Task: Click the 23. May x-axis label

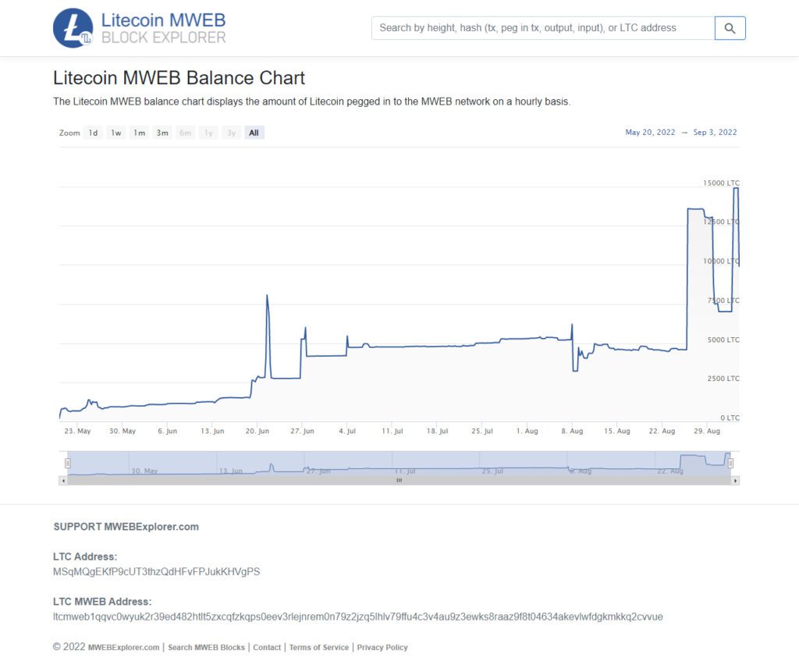Action: [77, 431]
